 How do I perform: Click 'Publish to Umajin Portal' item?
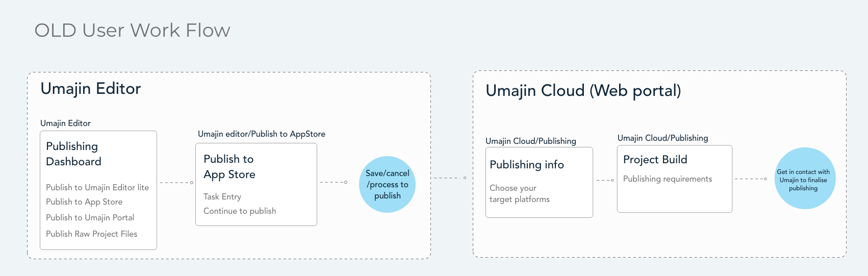click(x=90, y=217)
